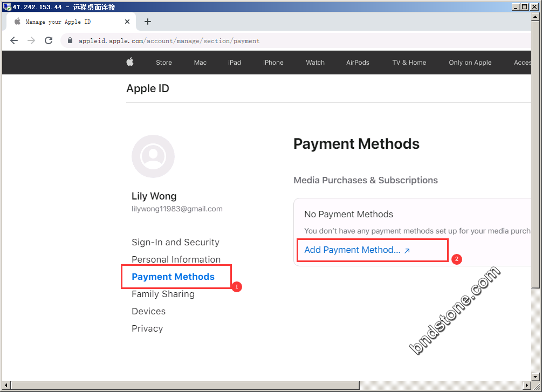Open the Mac menu item
The height and width of the screenshot is (392, 542).
(x=200, y=63)
